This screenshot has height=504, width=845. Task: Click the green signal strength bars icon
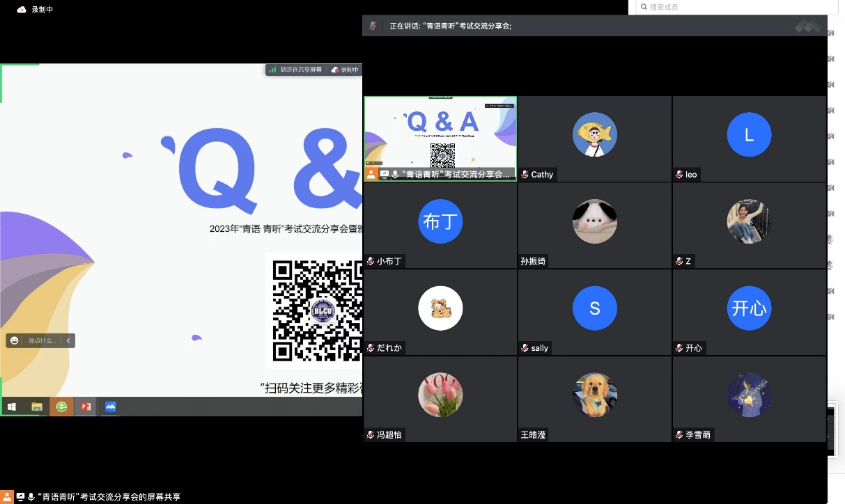pos(273,70)
